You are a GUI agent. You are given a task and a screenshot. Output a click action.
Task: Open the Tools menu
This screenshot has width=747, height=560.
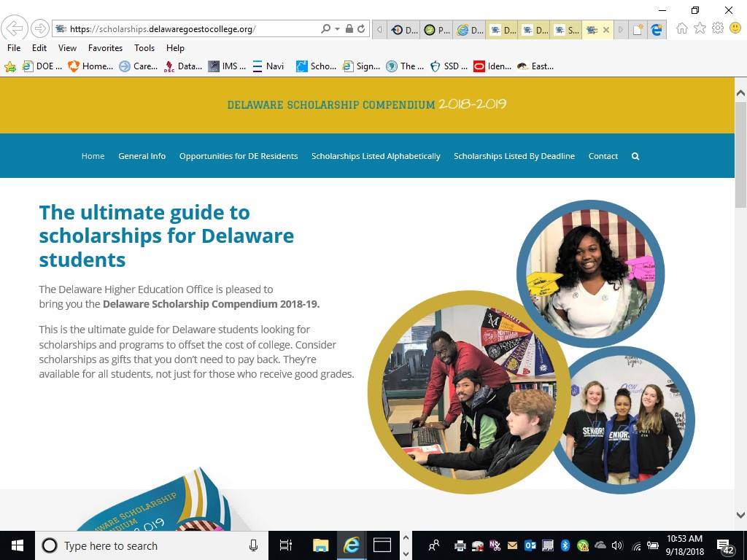click(144, 48)
